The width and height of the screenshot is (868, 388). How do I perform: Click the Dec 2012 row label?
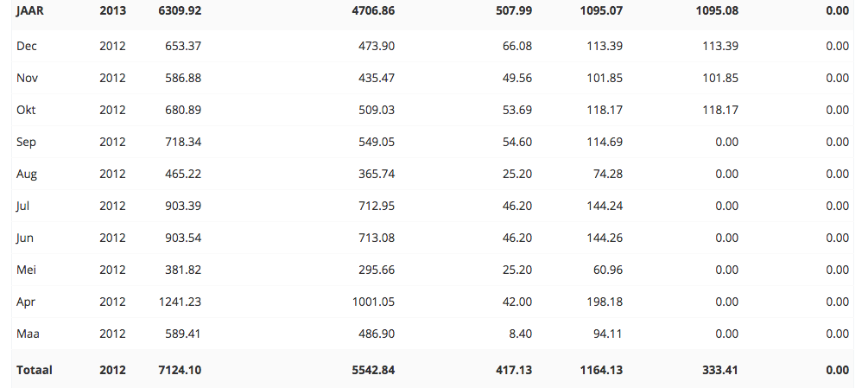27,46
